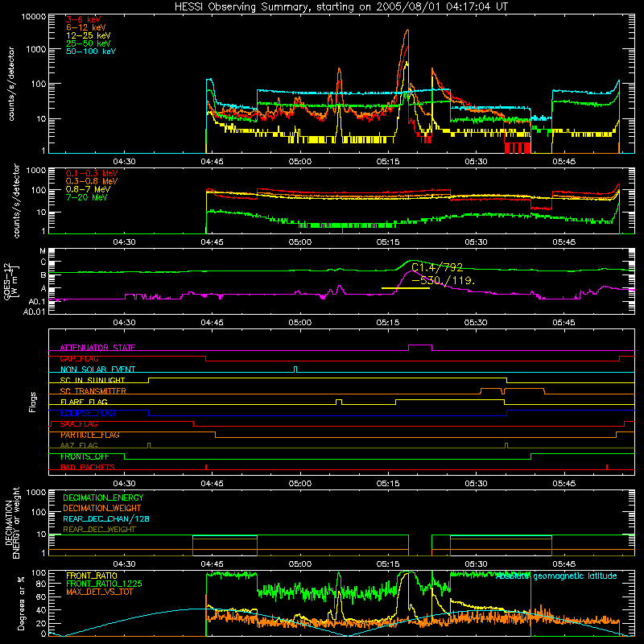Click the AAZ flag pulse near 05:35

point(506,445)
